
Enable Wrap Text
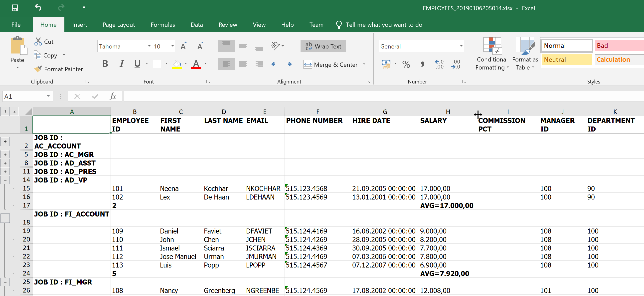click(323, 46)
